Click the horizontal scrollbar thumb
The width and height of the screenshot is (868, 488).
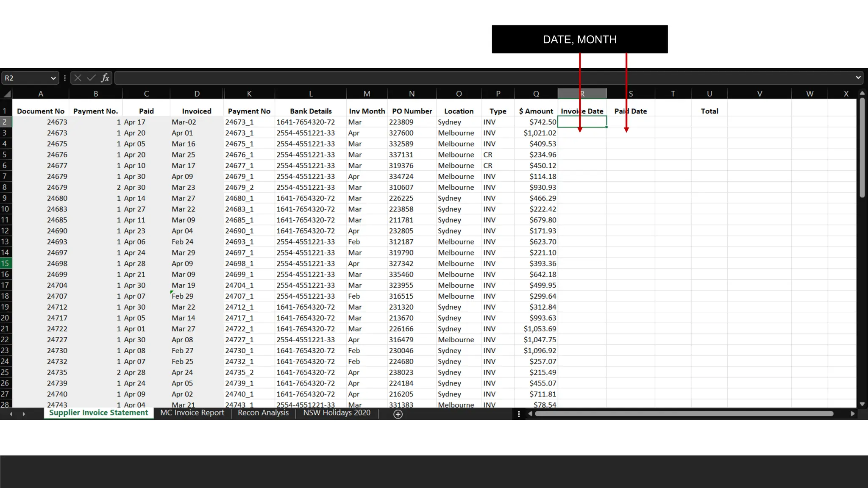[x=683, y=413]
